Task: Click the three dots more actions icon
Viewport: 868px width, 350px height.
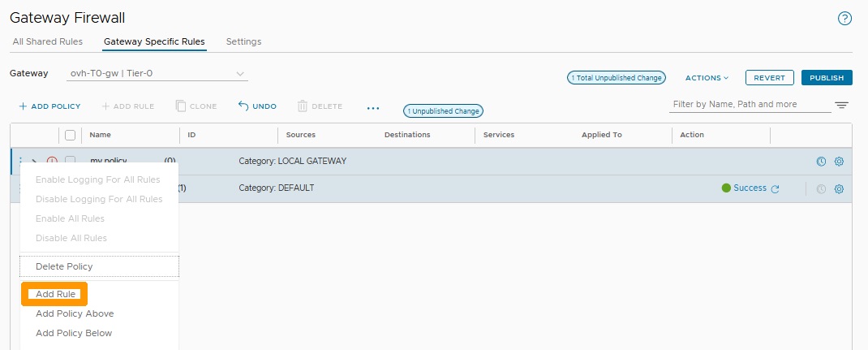Action: pyautogui.click(x=373, y=108)
